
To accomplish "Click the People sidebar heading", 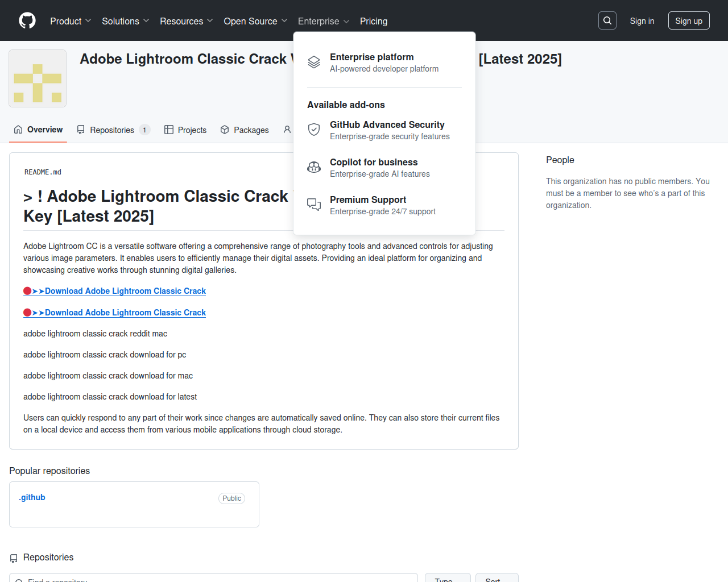I will (x=560, y=160).
